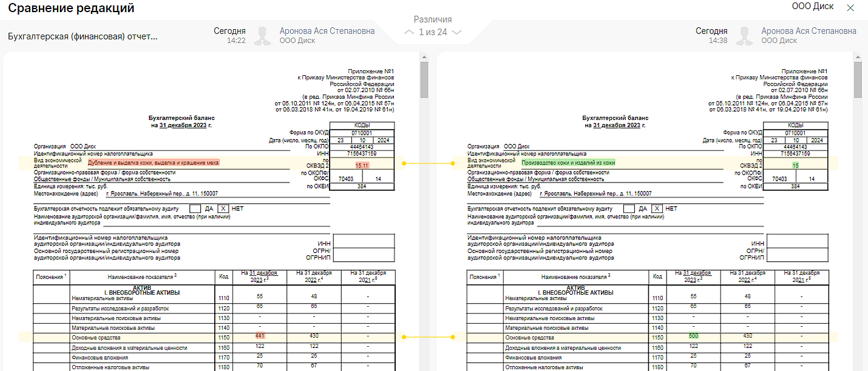This screenshot has height=371, width=868.
Task: Click highlighted value 441 in left balance
Action: click(x=260, y=336)
